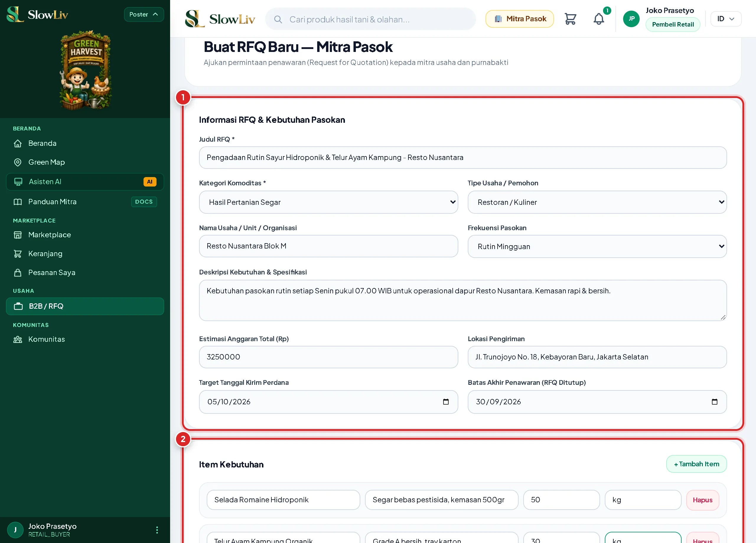Viewport: 756px width, 543px height.
Task: Click the Tambah Item button
Action: tap(696, 464)
